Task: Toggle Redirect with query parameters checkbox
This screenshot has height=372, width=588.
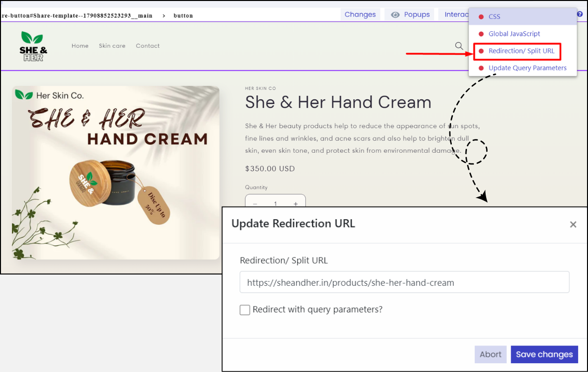Action: tap(245, 310)
